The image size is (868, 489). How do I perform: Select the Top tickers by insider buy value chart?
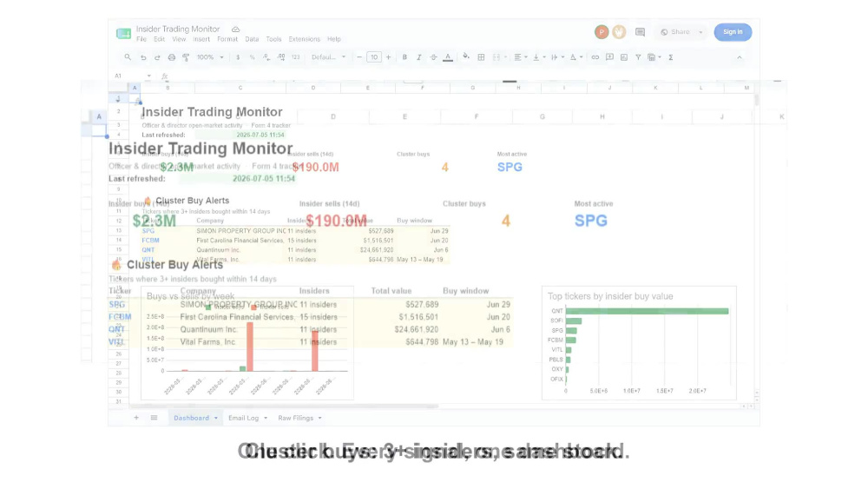coord(639,343)
